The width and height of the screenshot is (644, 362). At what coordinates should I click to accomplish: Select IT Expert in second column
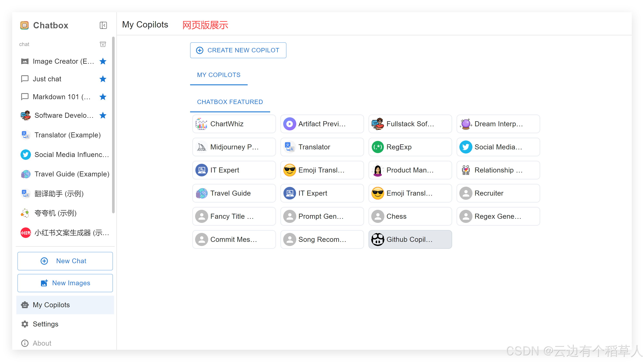[322, 193]
